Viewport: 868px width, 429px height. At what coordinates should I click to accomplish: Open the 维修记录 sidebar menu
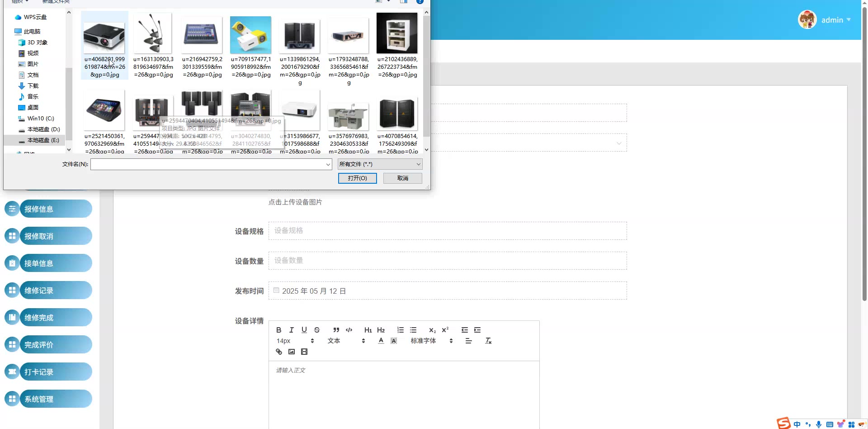click(x=48, y=290)
